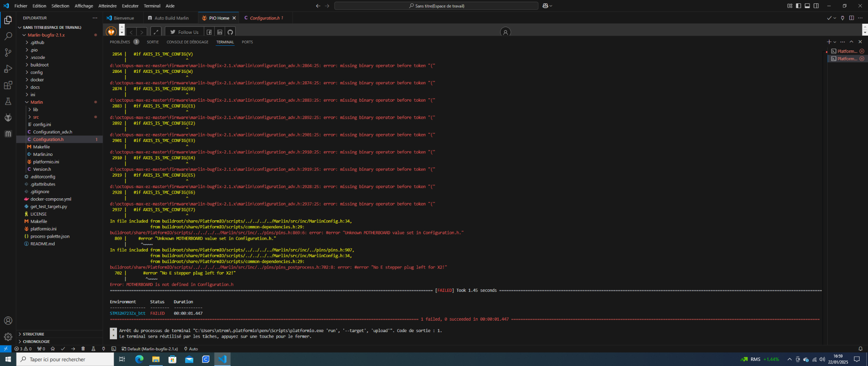The image size is (868, 366).
Task: Open the Fichier menu
Action: (x=21, y=6)
